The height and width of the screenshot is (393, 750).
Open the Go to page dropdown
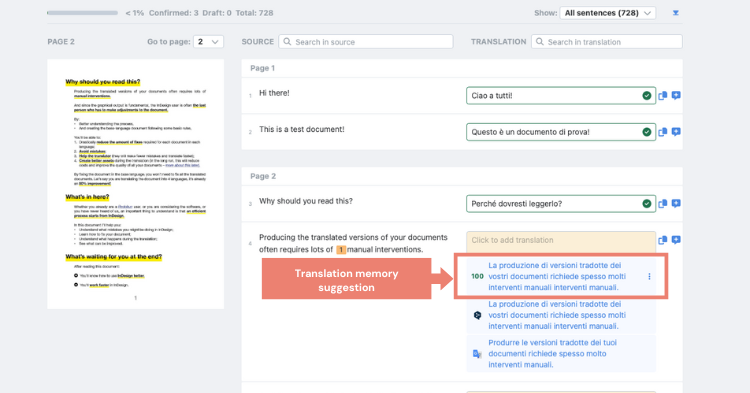pyautogui.click(x=208, y=42)
